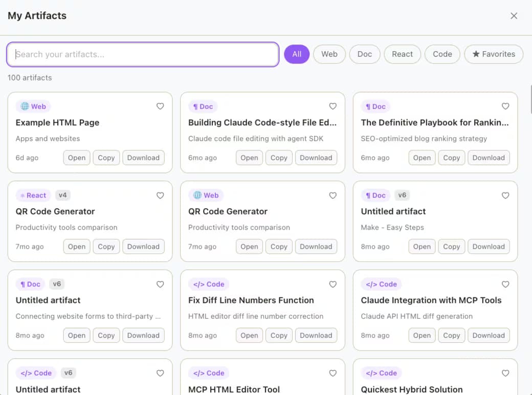The width and height of the screenshot is (532, 395).
Task: Click Doc badge on Definitive Playbook card
Action: tap(375, 106)
